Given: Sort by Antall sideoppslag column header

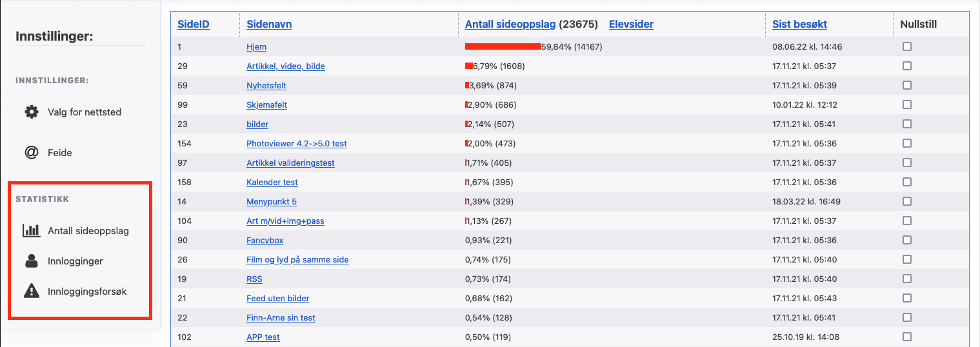Looking at the screenshot, I should [x=510, y=25].
